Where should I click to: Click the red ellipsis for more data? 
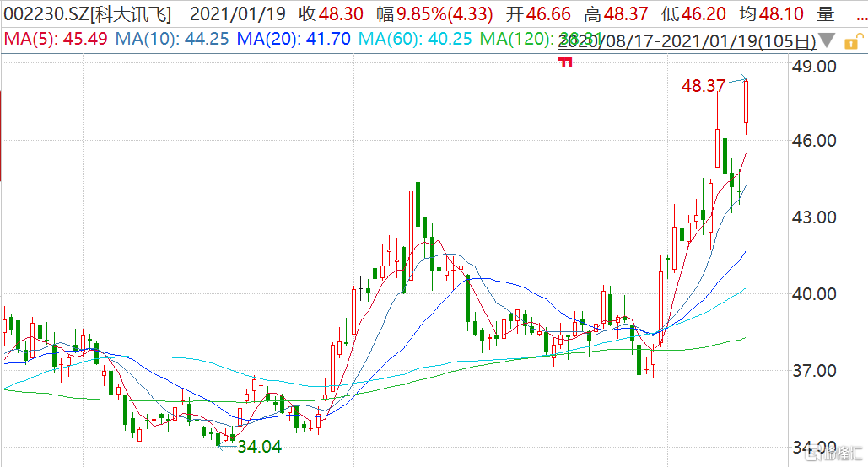[860, 17]
